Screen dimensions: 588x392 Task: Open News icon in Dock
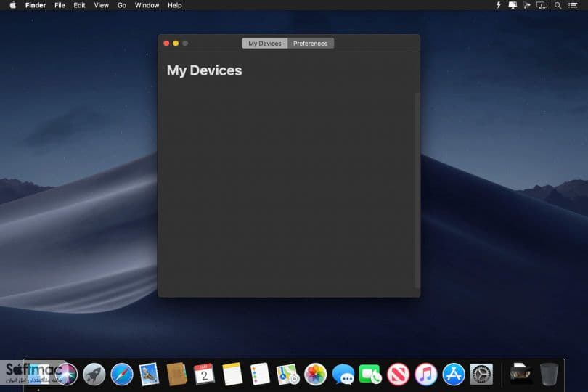click(x=399, y=375)
